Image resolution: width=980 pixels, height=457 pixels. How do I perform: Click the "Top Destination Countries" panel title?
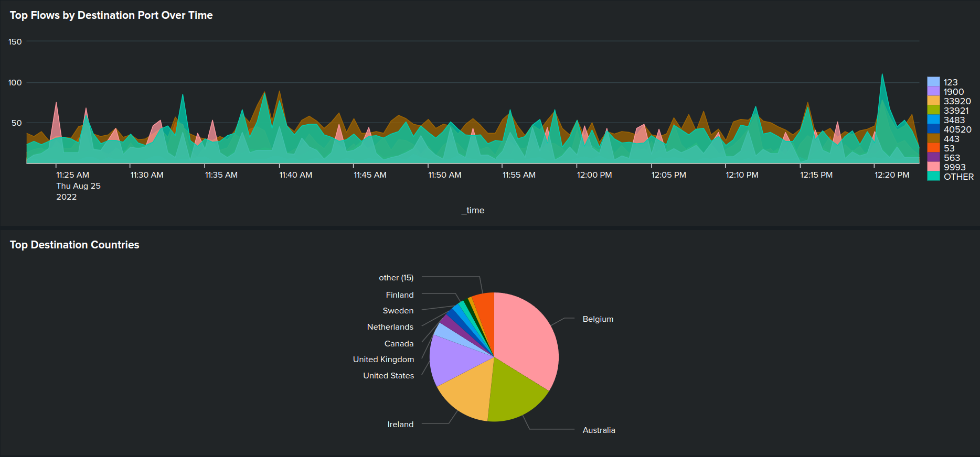74,245
